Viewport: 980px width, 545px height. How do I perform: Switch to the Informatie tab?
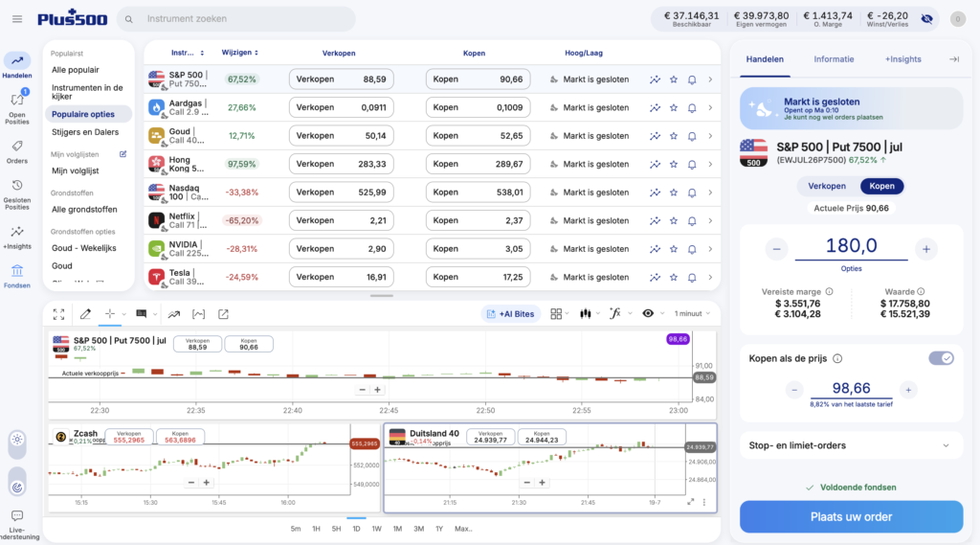(x=834, y=59)
